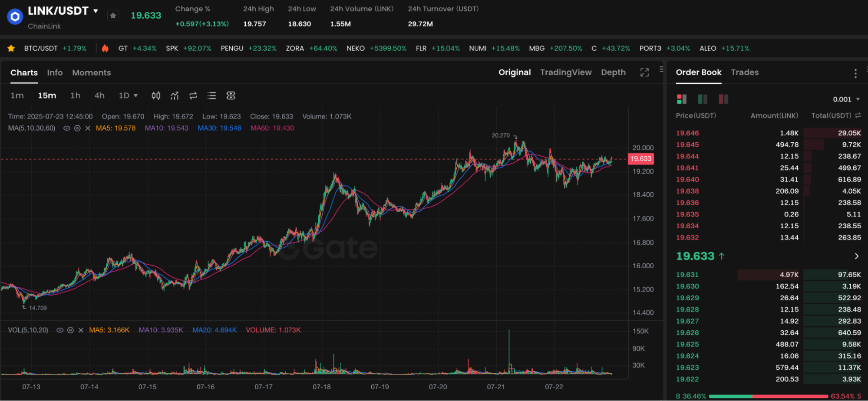This screenshot has width=868, height=401.
Task: Switch to the Order Book tab
Action: point(699,72)
